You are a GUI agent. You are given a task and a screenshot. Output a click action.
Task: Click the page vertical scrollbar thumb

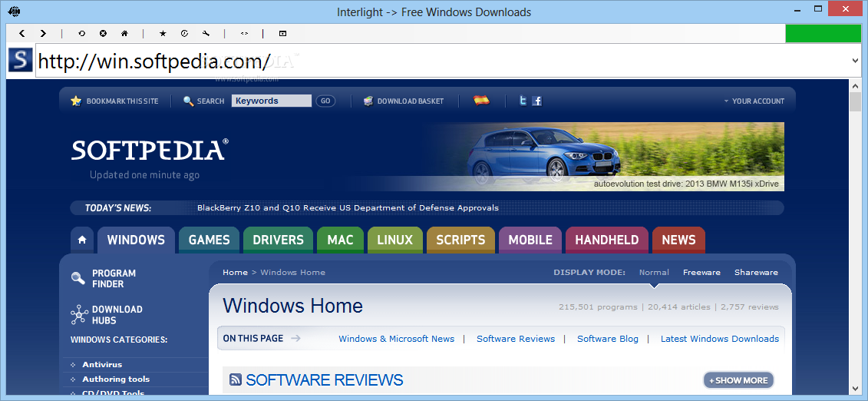(855, 102)
